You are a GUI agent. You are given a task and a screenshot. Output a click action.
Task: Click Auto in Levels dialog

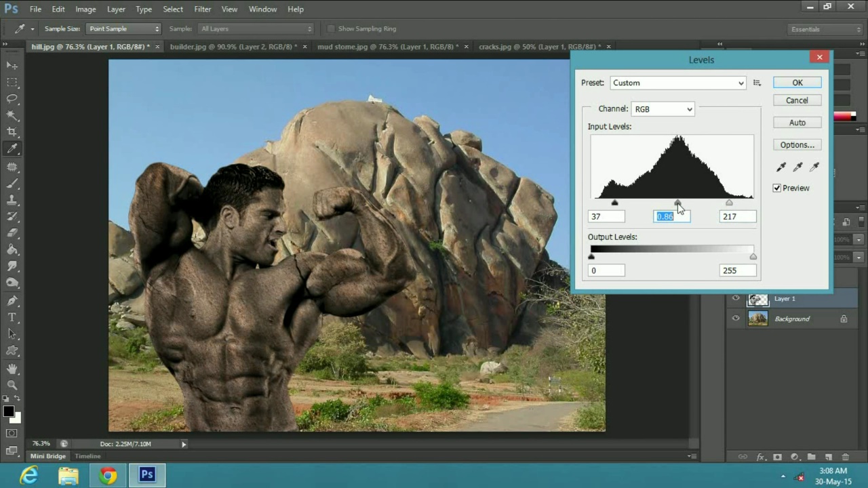(x=797, y=123)
